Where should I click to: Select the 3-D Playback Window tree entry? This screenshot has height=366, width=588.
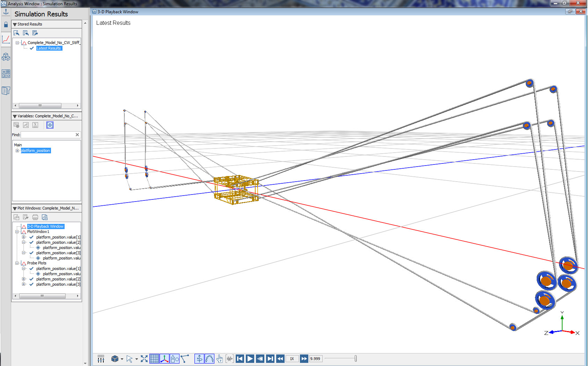pos(46,226)
